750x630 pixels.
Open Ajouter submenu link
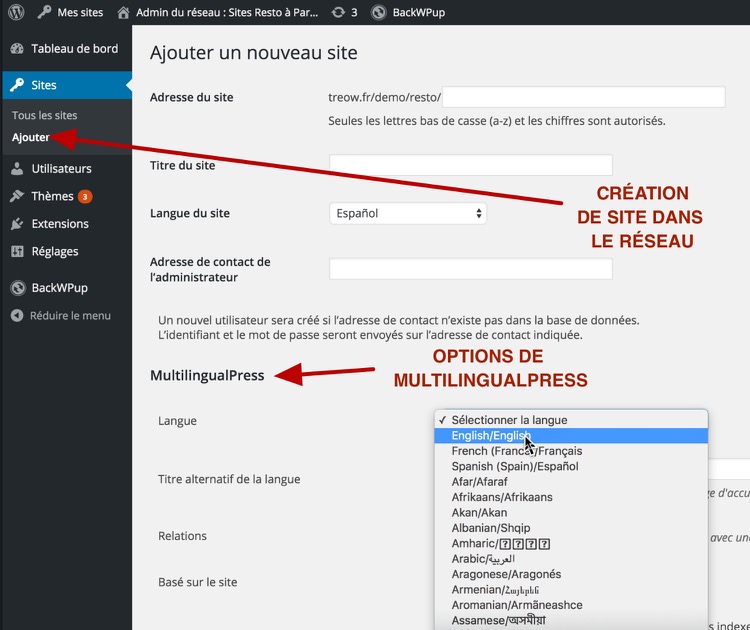[x=31, y=138]
